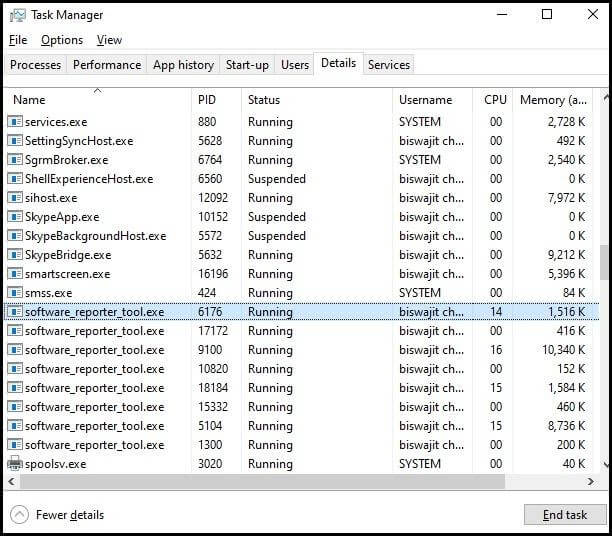Switch to the Performance tab

[107, 65]
